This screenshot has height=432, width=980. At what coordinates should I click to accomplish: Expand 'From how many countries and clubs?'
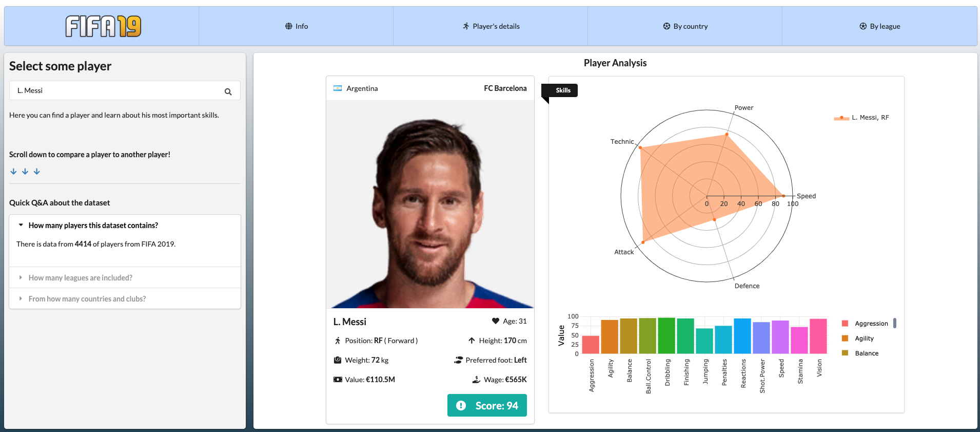pos(87,299)
